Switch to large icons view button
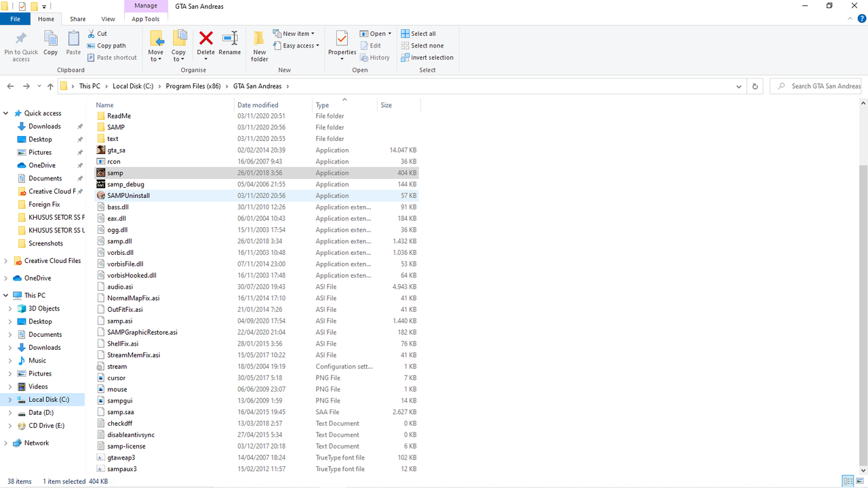The image size is (868, 488). [x=861, y=481]
